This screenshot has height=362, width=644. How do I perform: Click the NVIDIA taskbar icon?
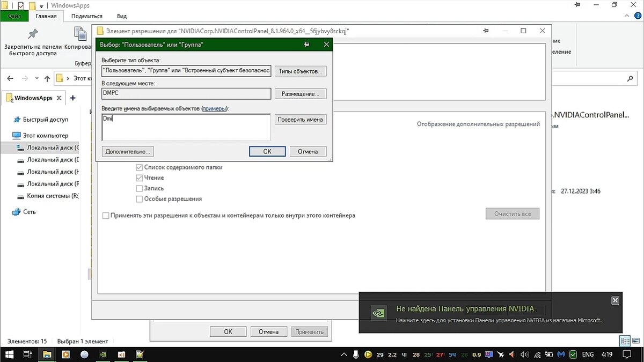coord(103,354)
